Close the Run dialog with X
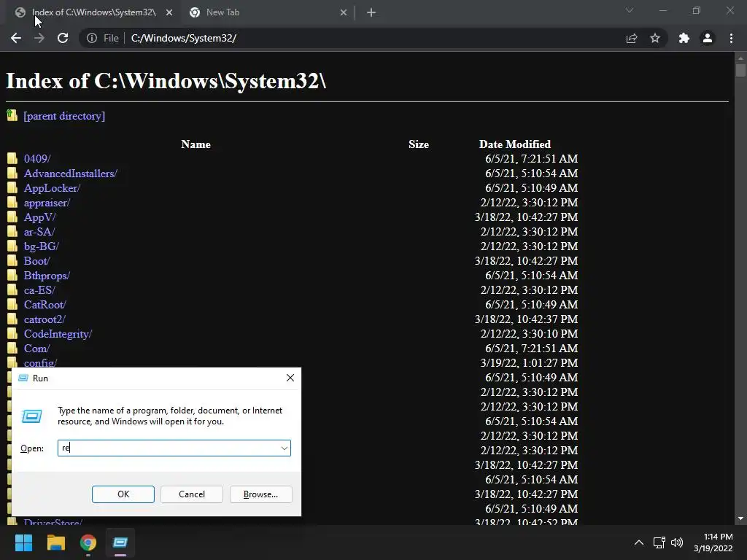Screen dimensions: 747x560 pyautogui.click(x=290, y=378)
